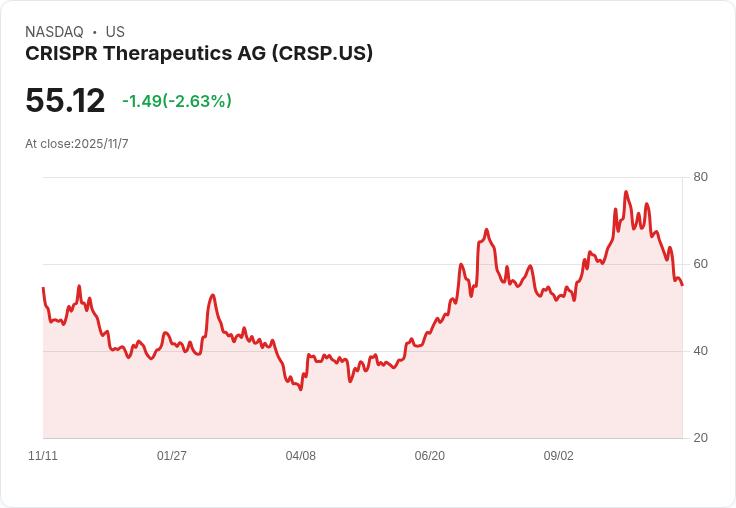
Task: Click the CRISPR Therapeutics AG (CRSP.US) title
Action: [199, 54]
